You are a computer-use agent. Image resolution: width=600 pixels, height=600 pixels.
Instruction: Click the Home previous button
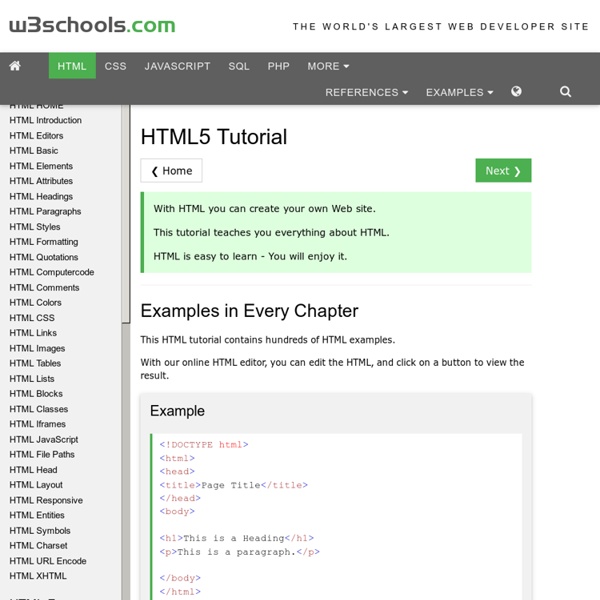pyautogui.click(x=171, y=170)
